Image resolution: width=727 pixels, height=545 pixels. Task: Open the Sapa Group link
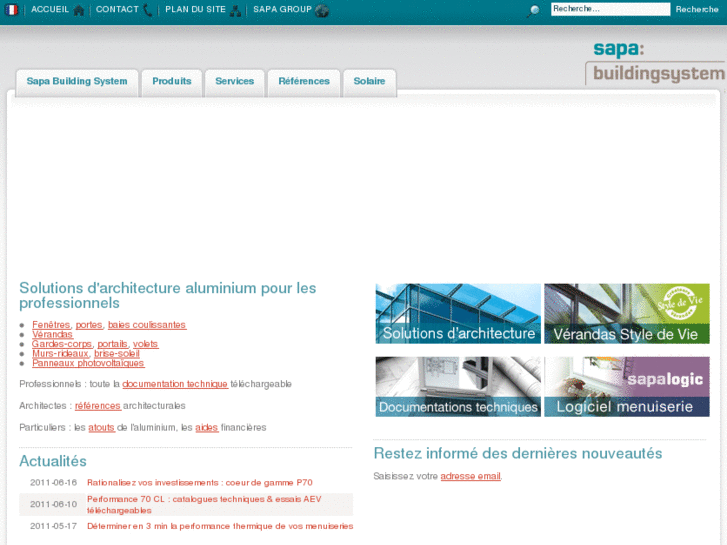282,9
